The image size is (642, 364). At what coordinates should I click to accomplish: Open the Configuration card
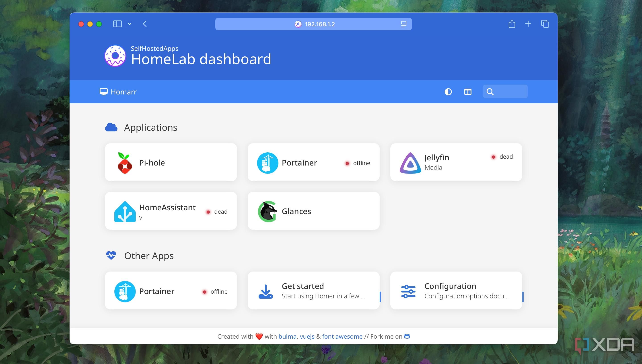pyautogui.click(x=456, y=290)
